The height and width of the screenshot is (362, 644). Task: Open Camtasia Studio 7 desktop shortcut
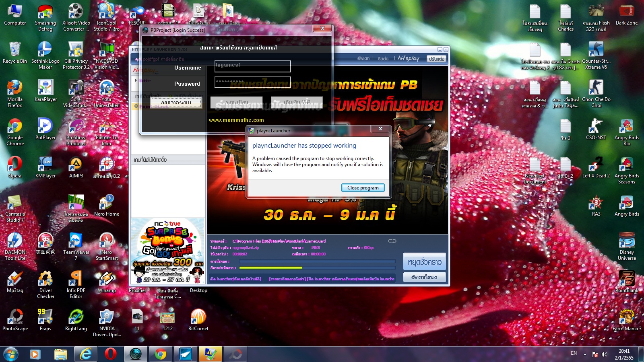coord(15,208)
